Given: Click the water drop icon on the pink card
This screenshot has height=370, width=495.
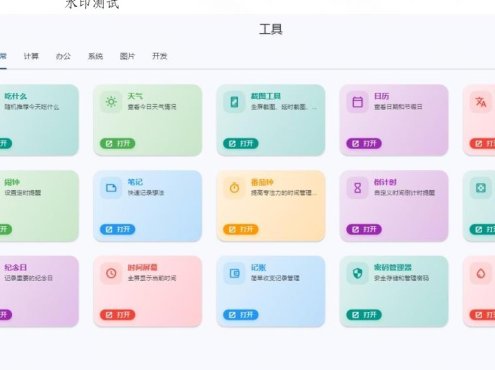Looking at the screenshot, I should click(481, 273).
